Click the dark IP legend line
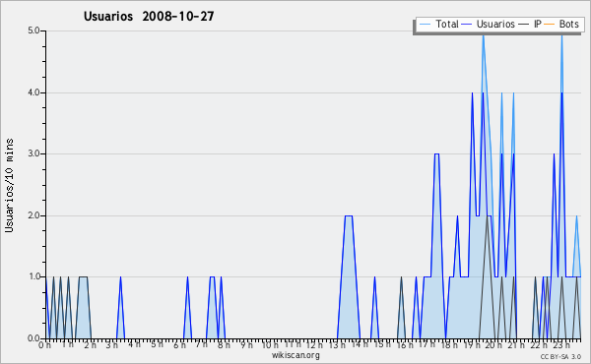Image resolution: width=591 pixels, height=364 pixels. click(524, 25)
